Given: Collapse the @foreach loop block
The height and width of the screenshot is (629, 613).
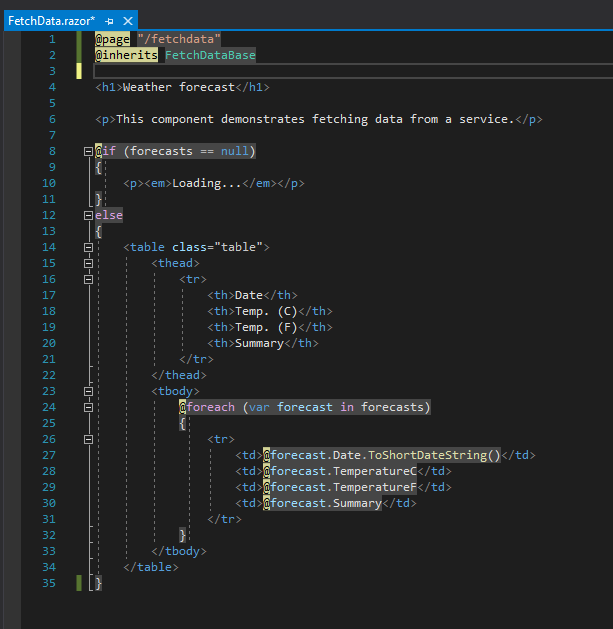Looking at the screenshot, I should [89, 407].
